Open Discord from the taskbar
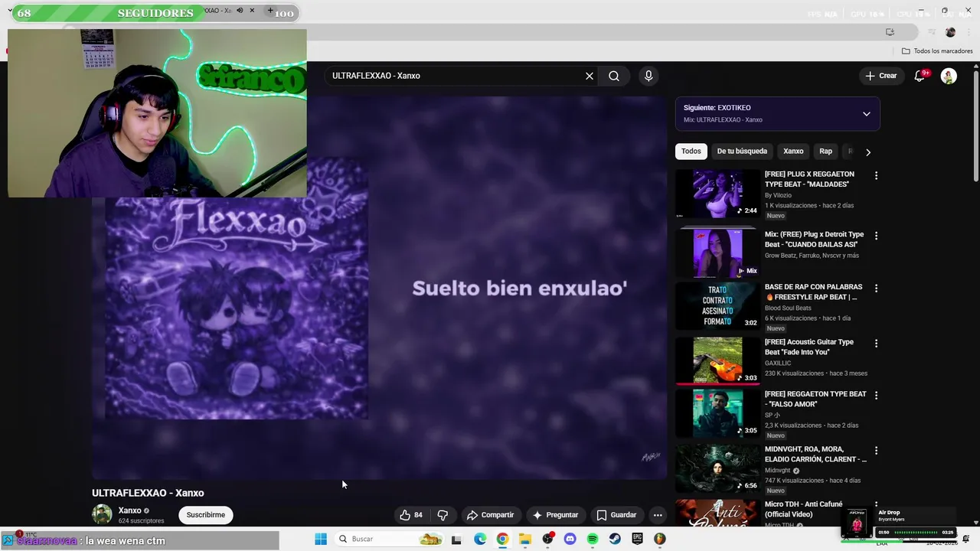This screenshot has height=551, width=980. (x=570, y=540)
